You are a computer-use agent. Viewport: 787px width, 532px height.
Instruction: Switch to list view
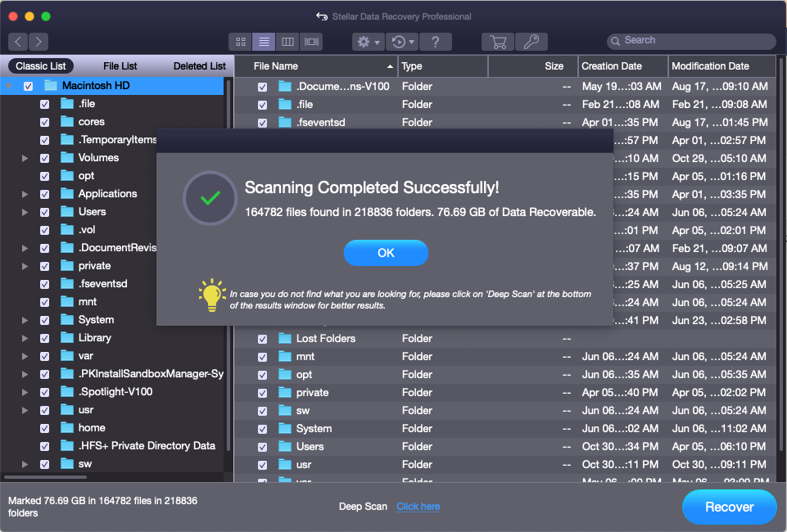point(264,42)
